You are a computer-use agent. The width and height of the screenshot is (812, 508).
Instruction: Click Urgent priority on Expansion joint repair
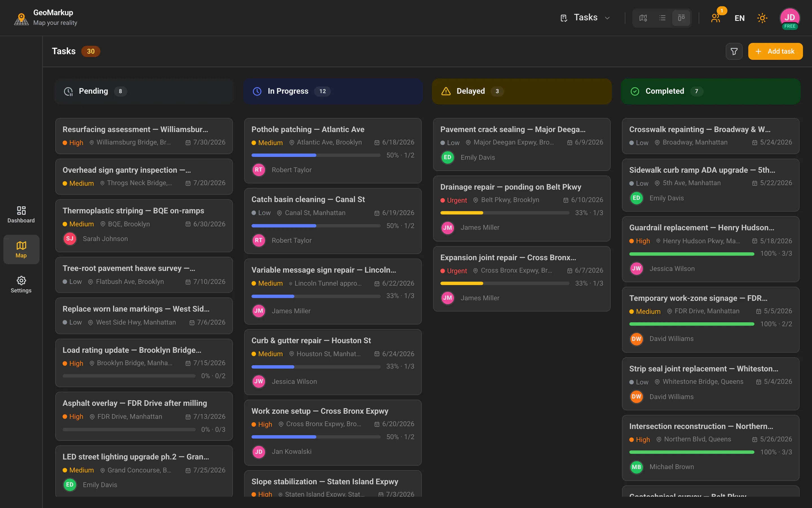(454, 271)
